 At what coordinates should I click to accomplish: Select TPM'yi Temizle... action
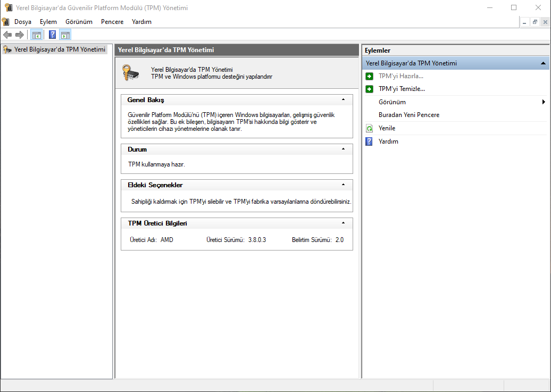[x=402, y=89]
